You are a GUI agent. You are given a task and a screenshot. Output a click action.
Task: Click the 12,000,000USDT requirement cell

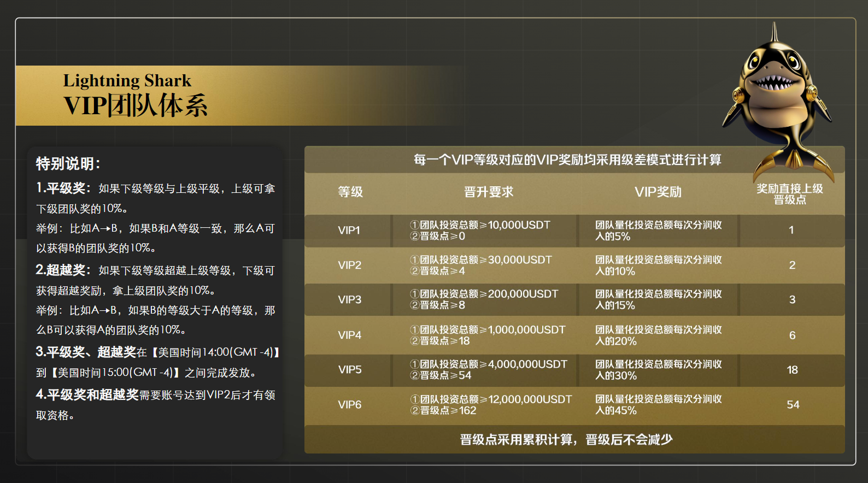point(490,405)
